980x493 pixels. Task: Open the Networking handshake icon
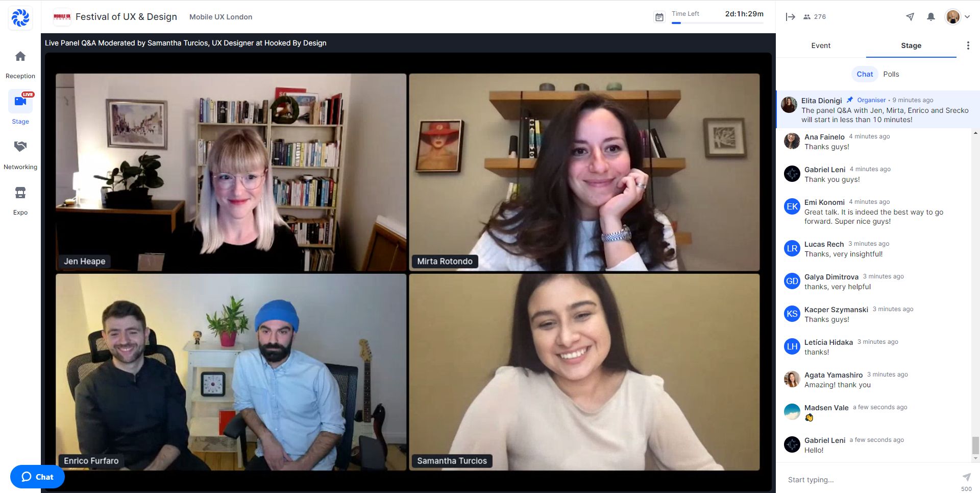20,147
